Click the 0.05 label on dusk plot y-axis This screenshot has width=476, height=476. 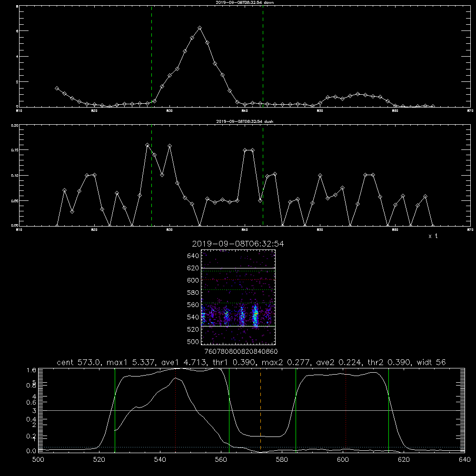tap(15, 201)
